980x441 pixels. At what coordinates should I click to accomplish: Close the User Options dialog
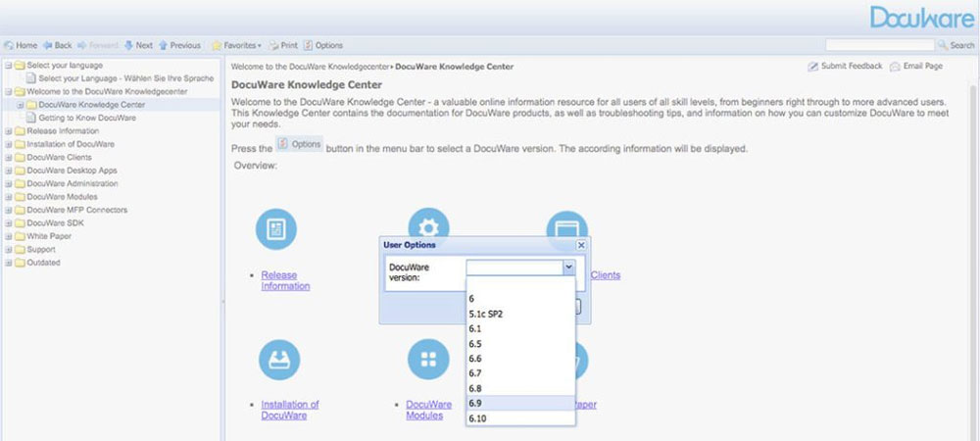(x=580, y=245)
